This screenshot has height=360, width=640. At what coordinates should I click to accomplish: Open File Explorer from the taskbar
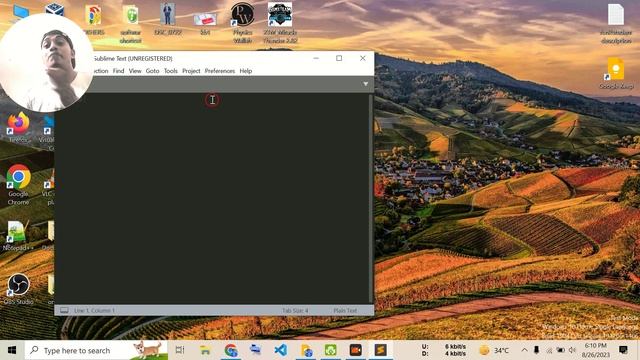point(205,350)
